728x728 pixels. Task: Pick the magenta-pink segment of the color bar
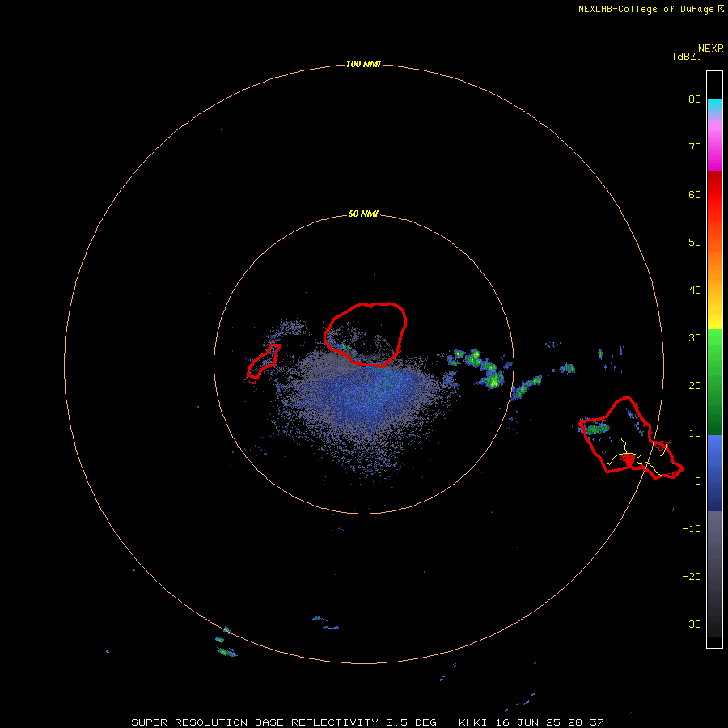pyautogui.click(x=714, y=144)
